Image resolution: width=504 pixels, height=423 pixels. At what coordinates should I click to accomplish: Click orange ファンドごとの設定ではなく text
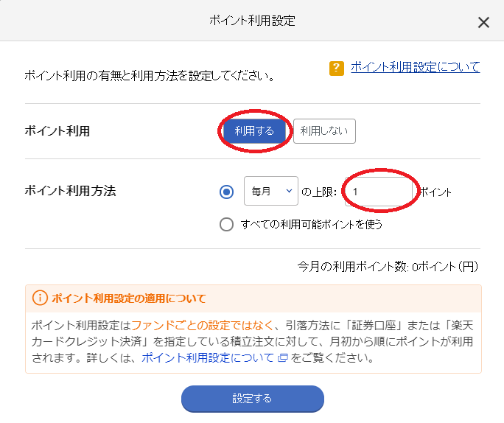[x=203, y=326]
